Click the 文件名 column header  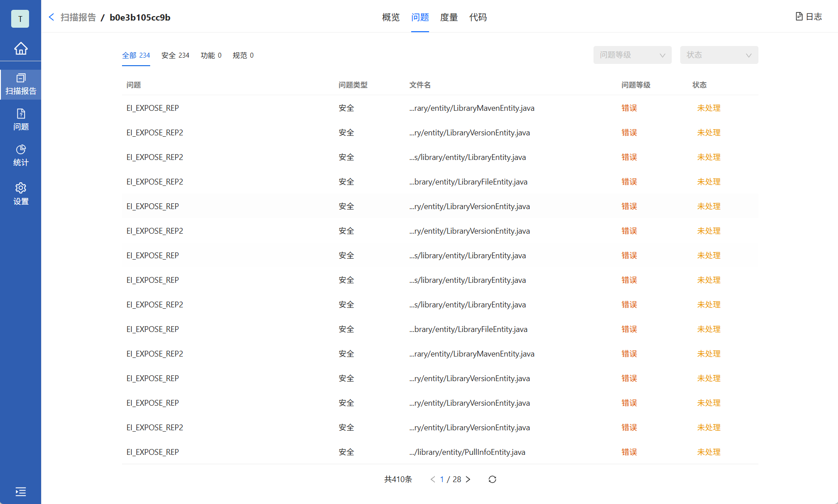[420, 85]
